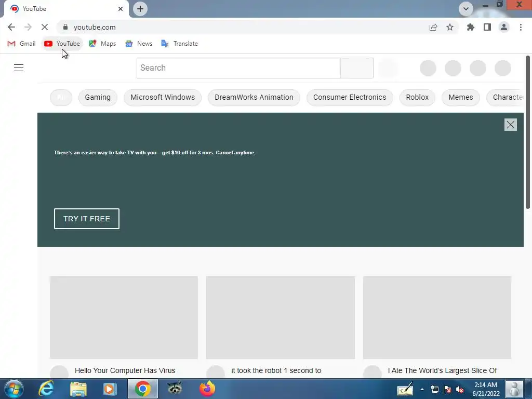Open the tablet input pen icon
Screen dimensions: 532x399
[x=405, y=389]
